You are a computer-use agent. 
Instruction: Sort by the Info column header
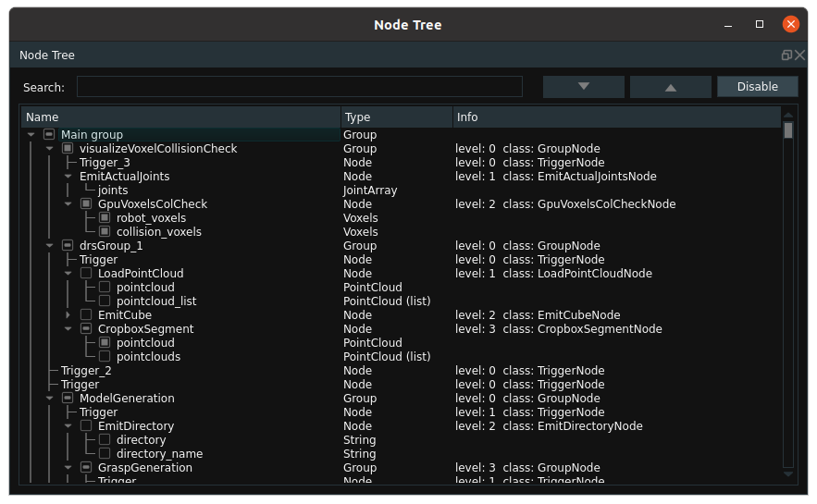pyautogui.click(x=617, y=117)
